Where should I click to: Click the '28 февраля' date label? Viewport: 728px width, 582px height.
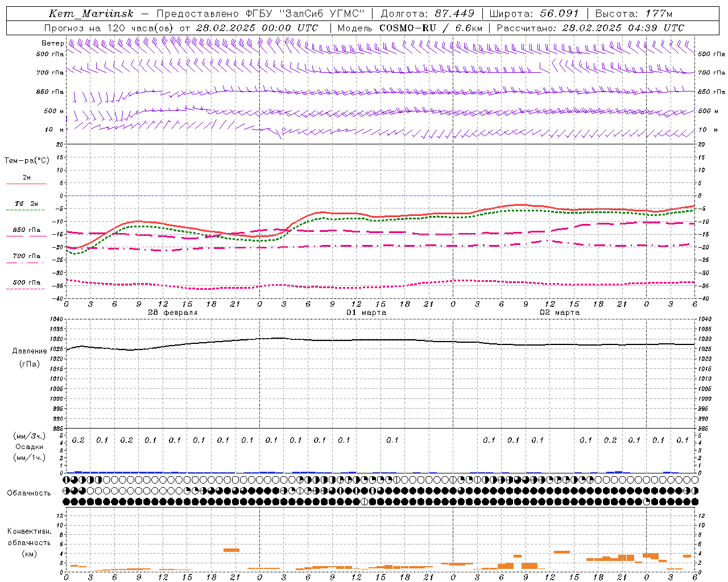click(x=173, y=313)
